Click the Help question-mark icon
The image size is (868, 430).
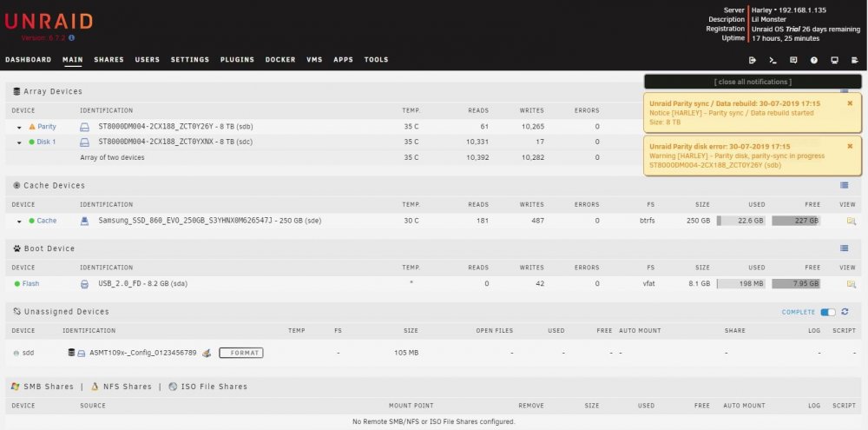pos(814,60)
